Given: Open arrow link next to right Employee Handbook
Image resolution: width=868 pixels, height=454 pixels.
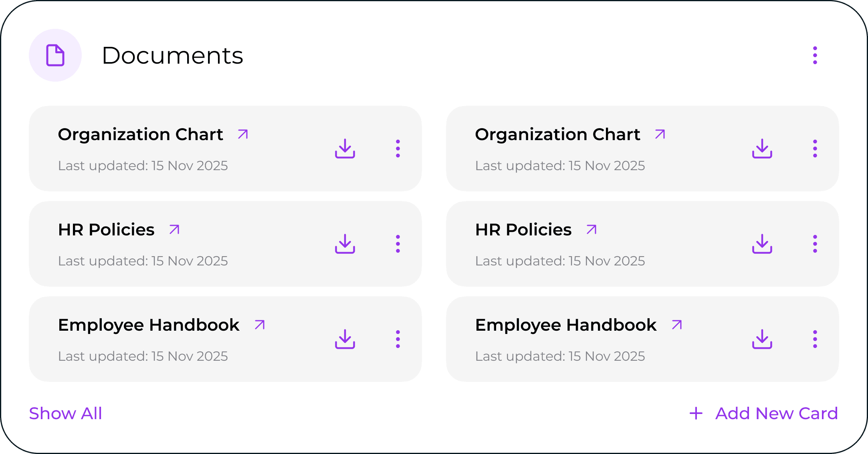Looking at the screenshot, I should click(x=677, y=325).
